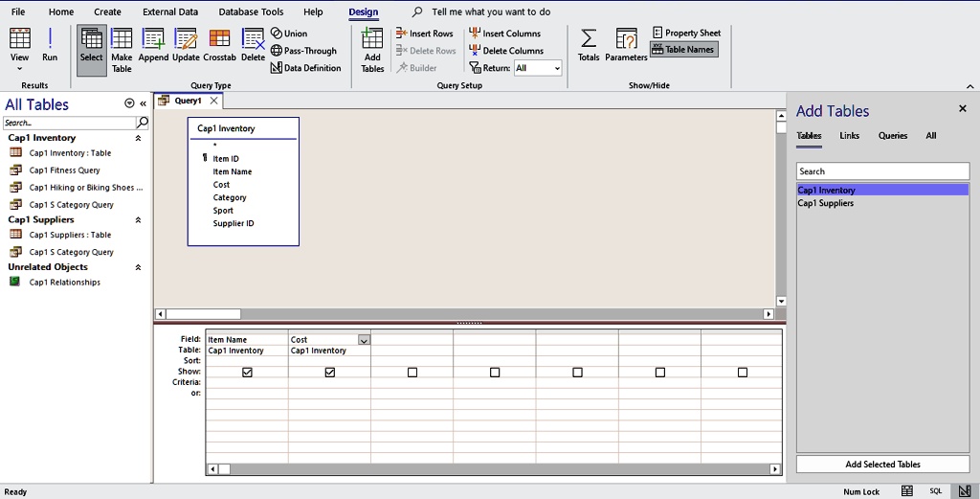Collapse the Cap1 Inventory group
Viewport: 980px width, 499px height.
(x=138, y=138)
